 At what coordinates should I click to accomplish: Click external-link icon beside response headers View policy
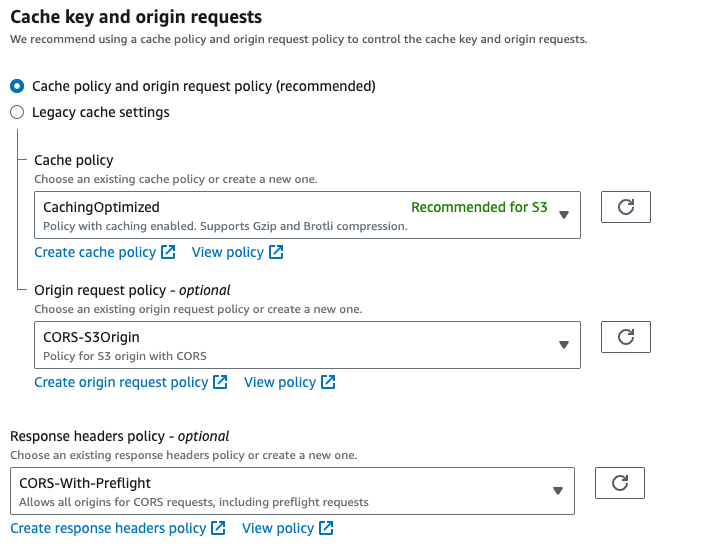[x=326, y=528]
